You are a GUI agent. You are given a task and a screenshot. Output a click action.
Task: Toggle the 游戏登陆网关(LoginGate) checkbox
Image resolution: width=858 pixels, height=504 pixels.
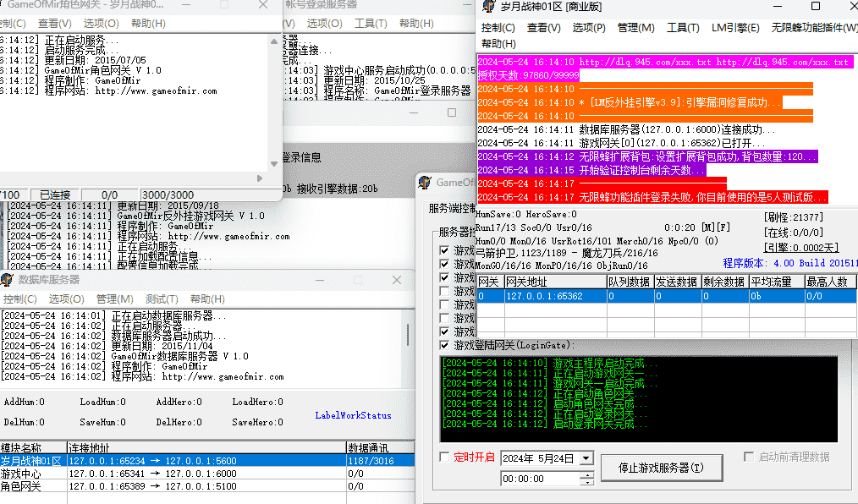444,346
